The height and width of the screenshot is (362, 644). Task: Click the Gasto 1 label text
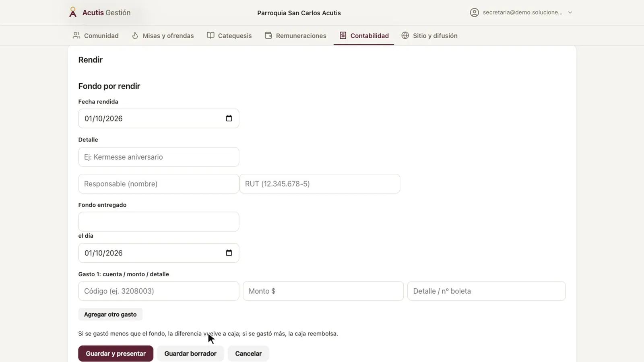point(124,274)
